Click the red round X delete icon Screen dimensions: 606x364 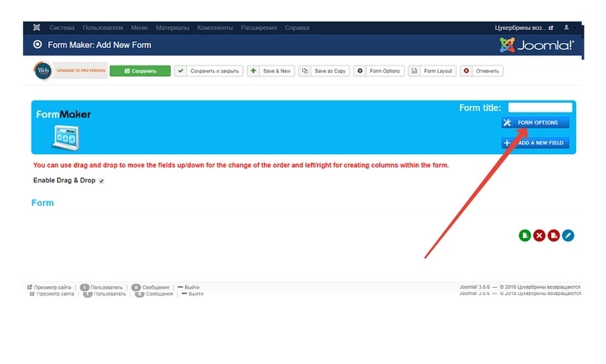(x=539, y=235)
